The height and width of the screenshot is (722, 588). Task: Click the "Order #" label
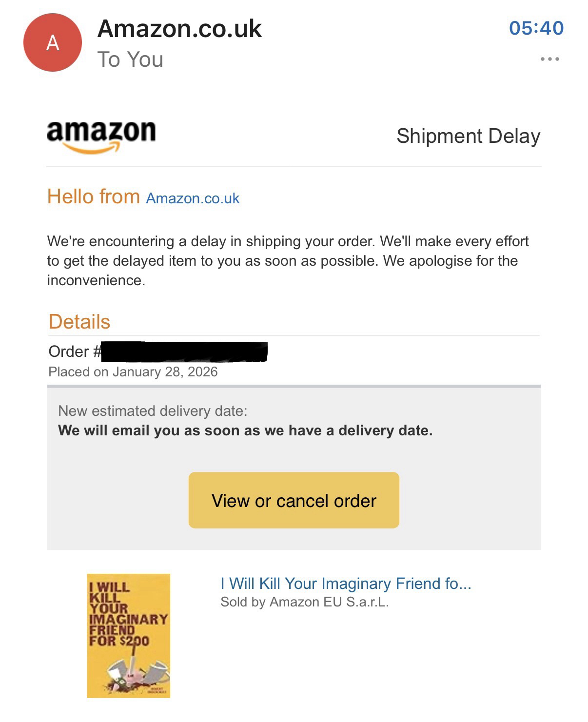coord(74,352)
